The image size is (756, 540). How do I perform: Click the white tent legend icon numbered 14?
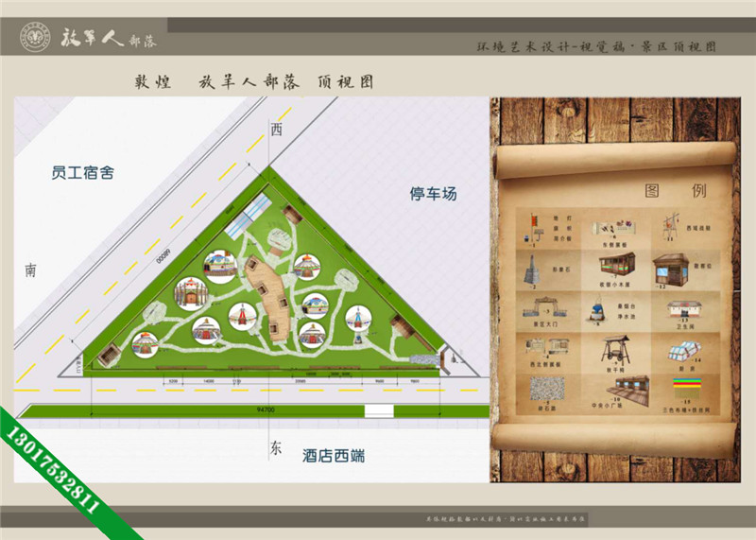684,350
